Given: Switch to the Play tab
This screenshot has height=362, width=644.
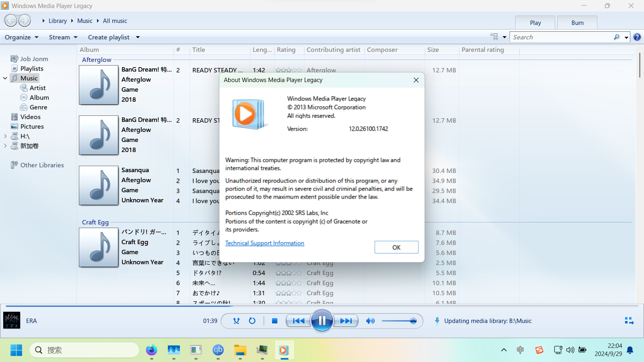Looking at the screenshot, I should [535, 23].
